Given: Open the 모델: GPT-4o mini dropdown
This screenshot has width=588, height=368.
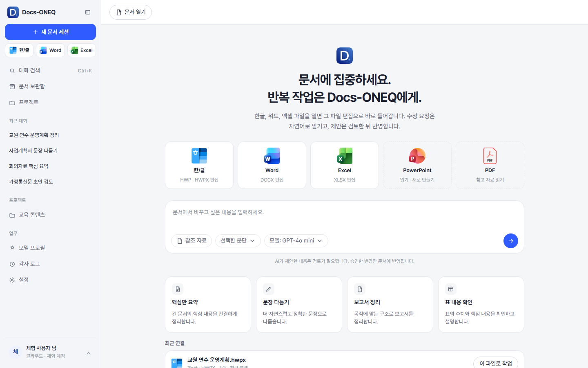Looking at the screenshot, I should point(296,241).
